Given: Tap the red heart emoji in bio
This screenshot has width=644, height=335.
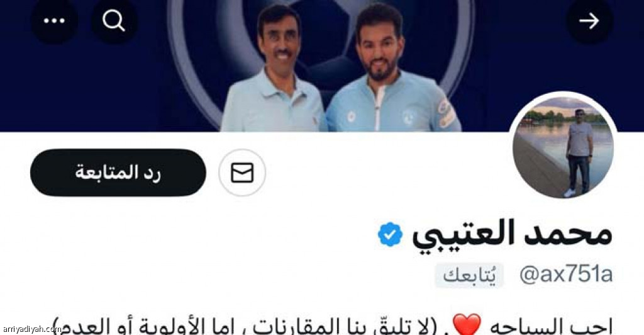Looking at the screenshot, I should [x=467, y=325].
